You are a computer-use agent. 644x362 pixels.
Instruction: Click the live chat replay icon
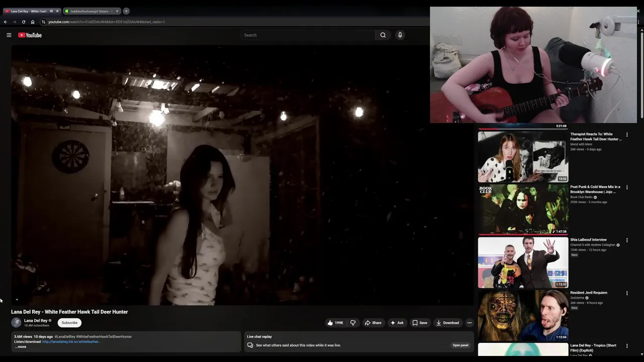click(250, 345)
